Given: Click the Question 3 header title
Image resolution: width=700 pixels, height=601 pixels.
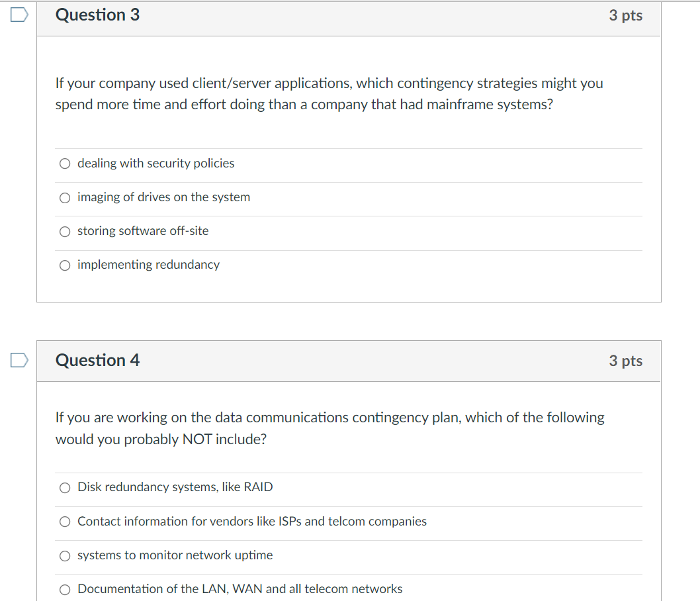Looking at the screenshot, I should 97,15.
